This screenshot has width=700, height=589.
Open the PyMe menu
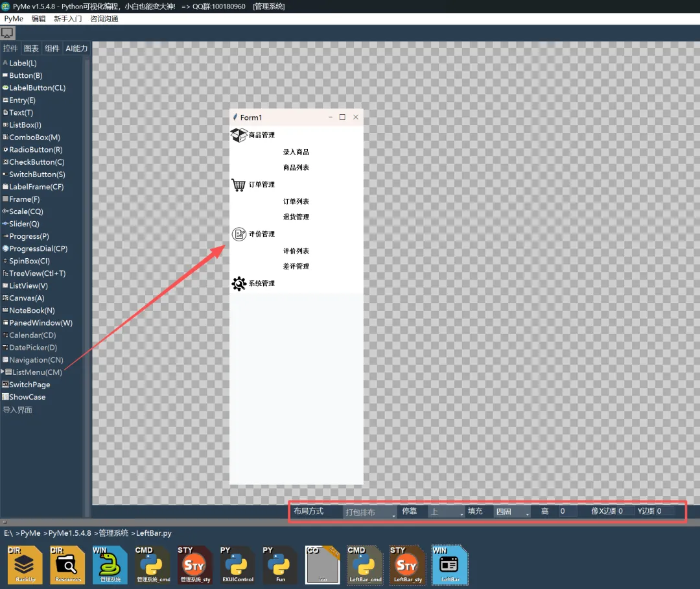pyautogui.click(x=14, y=19)
